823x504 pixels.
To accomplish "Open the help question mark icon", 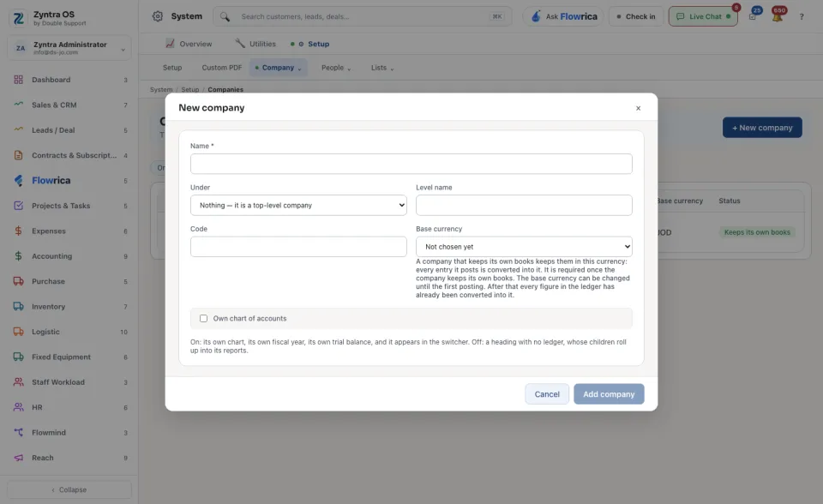I will (x=802, y=17).
